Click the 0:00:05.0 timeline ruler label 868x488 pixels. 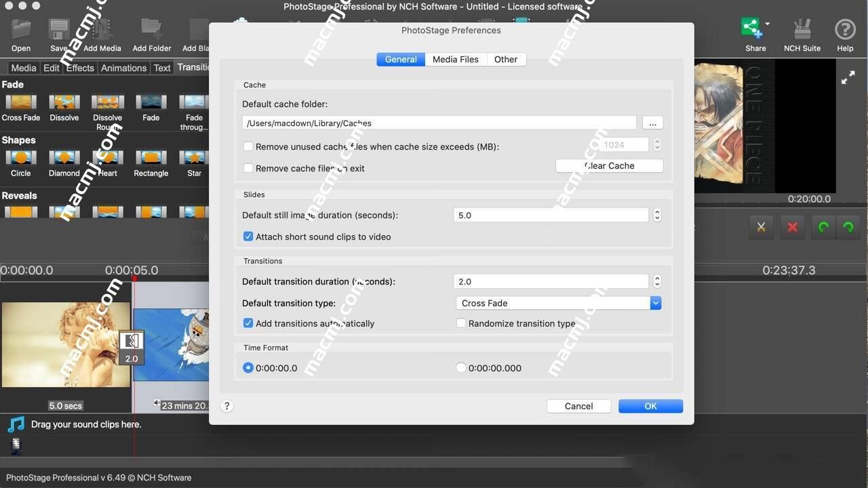(x=132, y=270)
